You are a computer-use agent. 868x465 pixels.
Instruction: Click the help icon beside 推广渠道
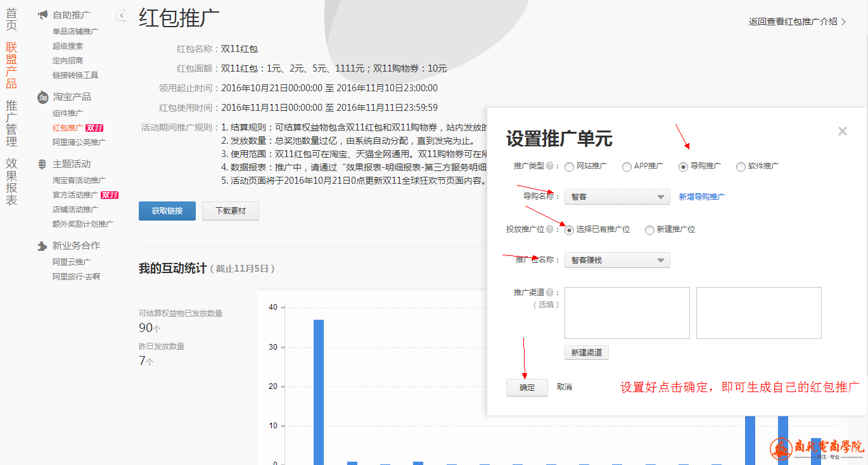coord(549,293)
